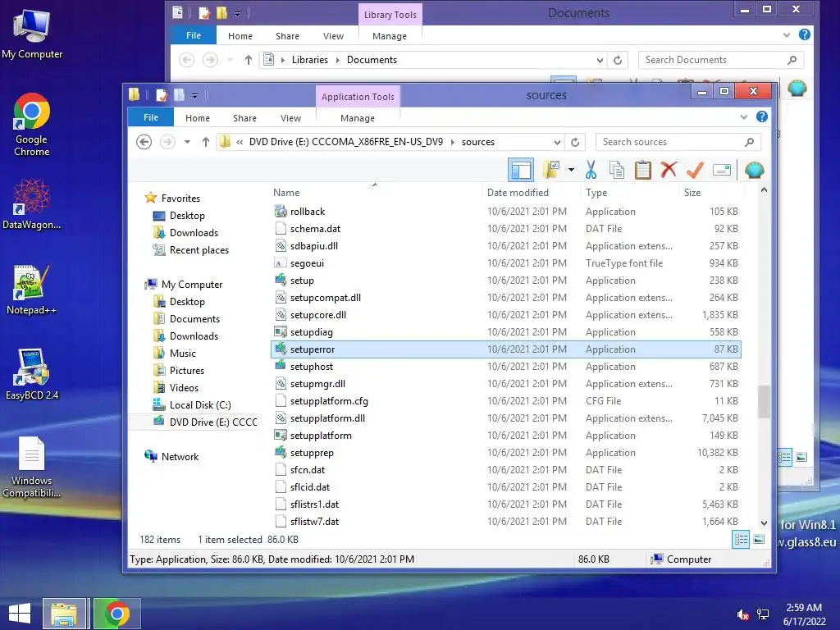
Task: Open the File tab in sources window
Action: click(x=151, y=117)
